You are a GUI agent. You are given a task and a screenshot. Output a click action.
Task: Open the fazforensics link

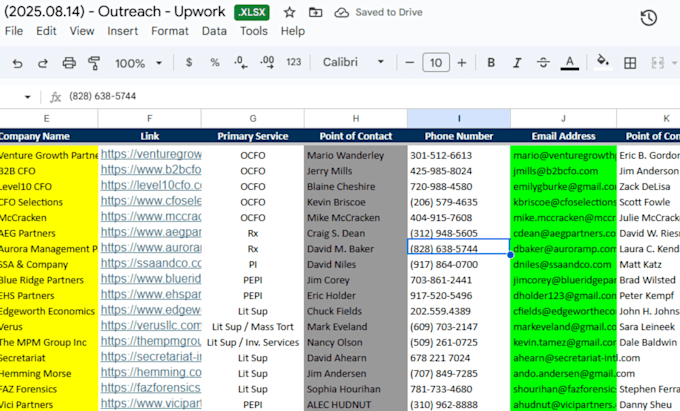[x=151, y=388]
